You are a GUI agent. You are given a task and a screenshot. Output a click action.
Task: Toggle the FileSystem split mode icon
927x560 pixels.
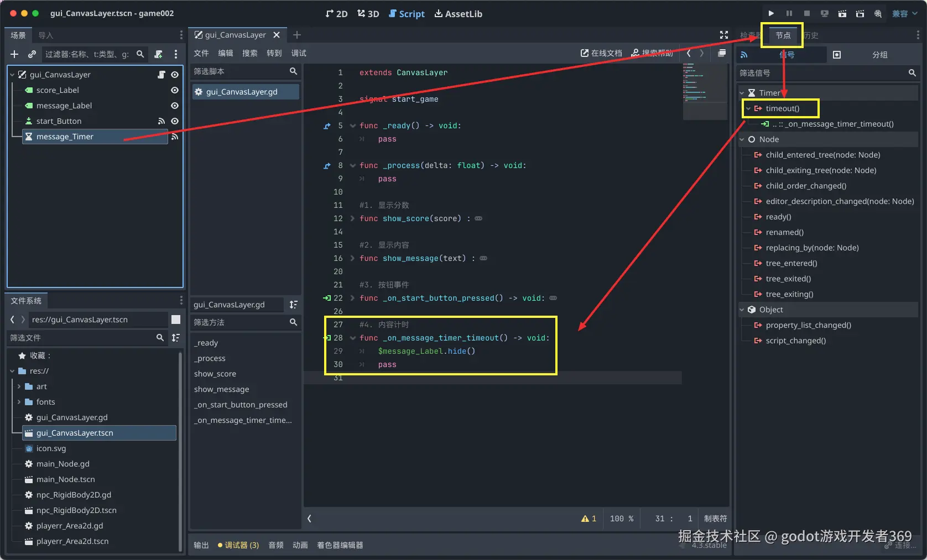[176, 320]
